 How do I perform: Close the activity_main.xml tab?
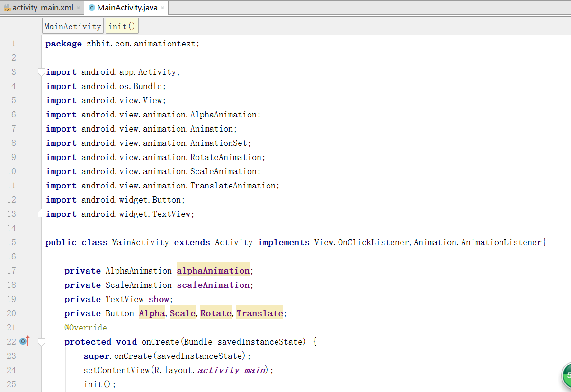[78, 8]
